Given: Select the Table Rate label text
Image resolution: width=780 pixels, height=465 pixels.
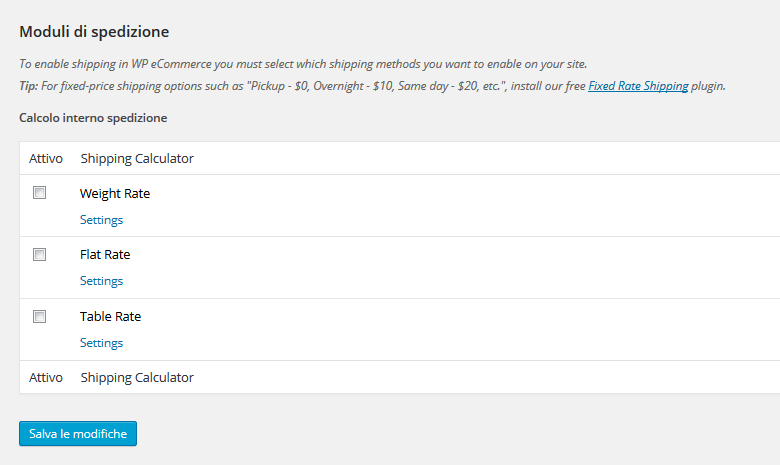Looking at the screenshot, I should click(x=110, y=316).
